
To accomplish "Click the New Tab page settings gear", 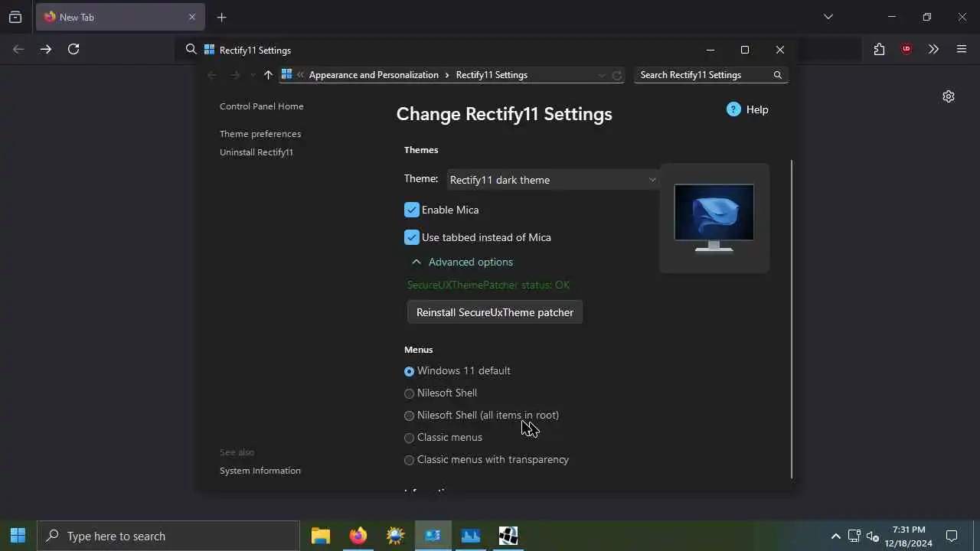I will 949,96.
